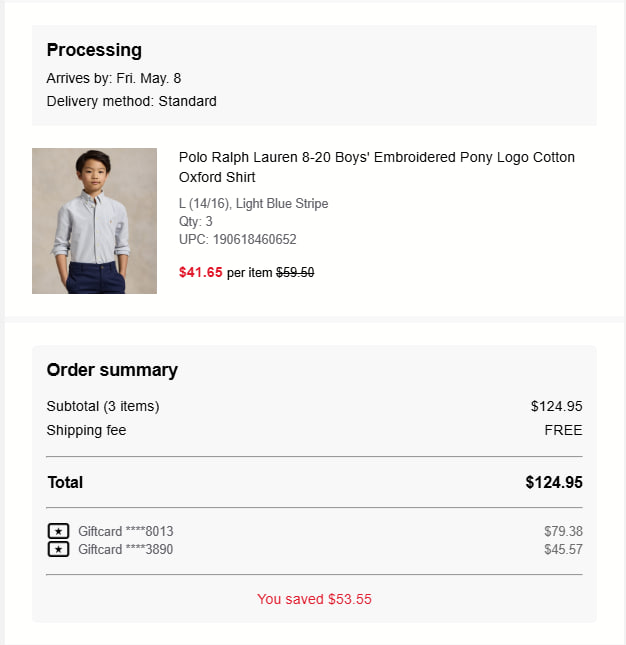The image size is (626, 645).
Task: Click the bold Total amount $124.95
Action: pyautogui.click(x=554, y=482)
